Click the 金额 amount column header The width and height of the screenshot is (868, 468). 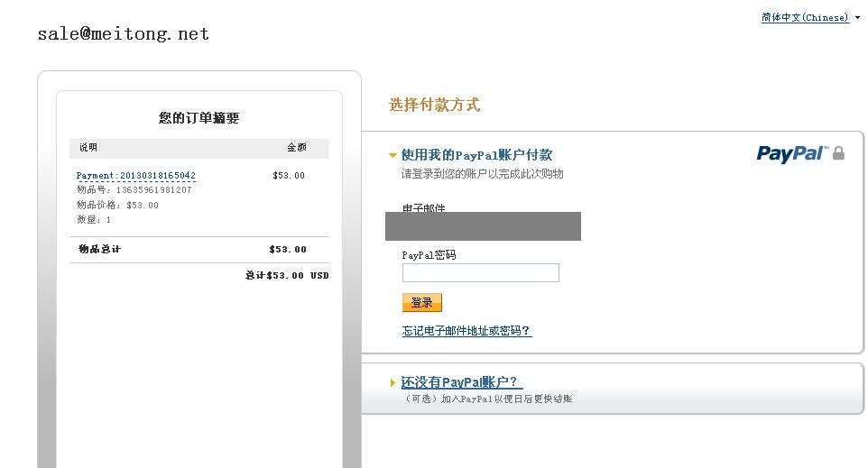(x=297, y=147)
